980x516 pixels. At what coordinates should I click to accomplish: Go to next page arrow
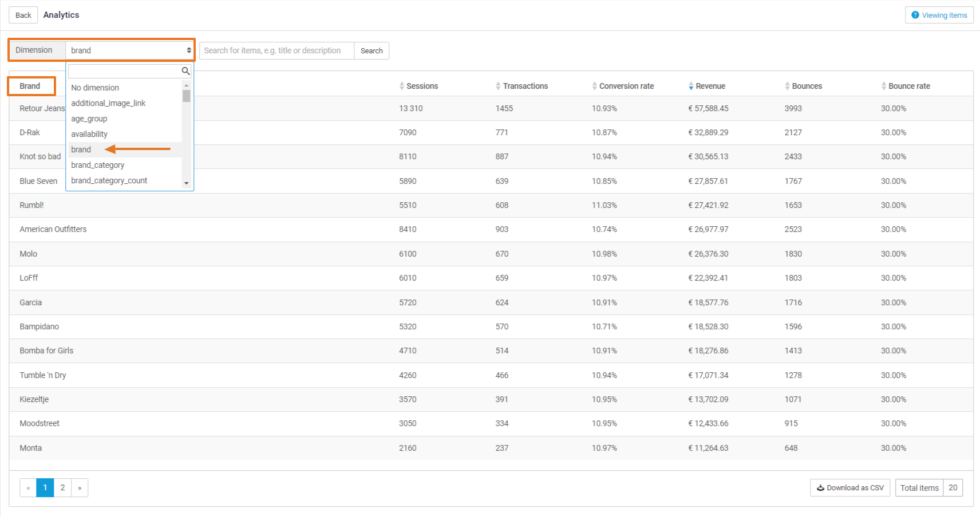pyautogui.click(x=80, y=488)
